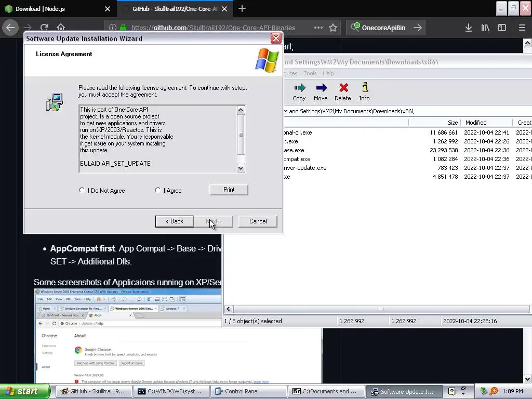
Task: Click the browser Forward arrow
Action: 28,28
